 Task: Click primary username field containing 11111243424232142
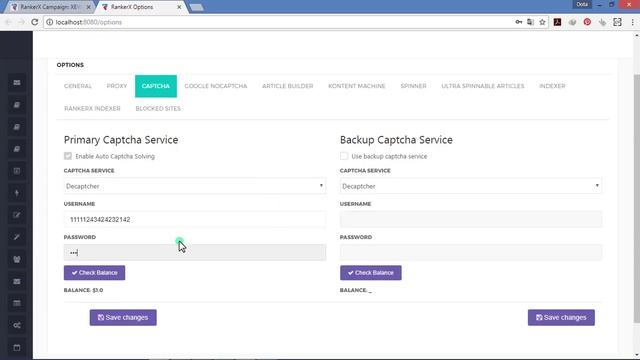point(195,219)
